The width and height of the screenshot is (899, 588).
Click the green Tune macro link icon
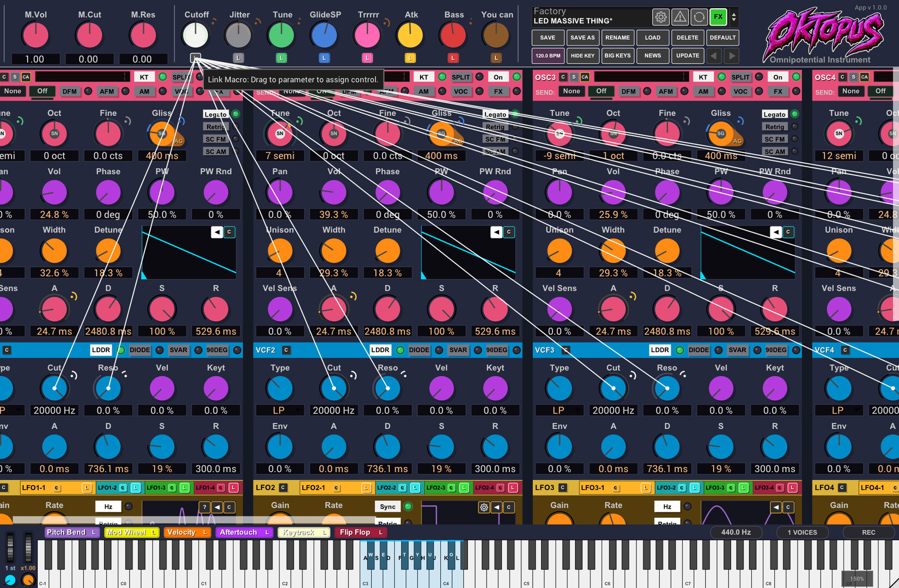281,58
